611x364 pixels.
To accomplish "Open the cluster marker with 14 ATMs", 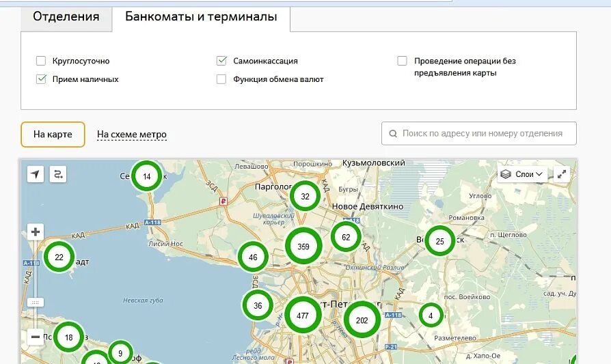I will (146, 176).
